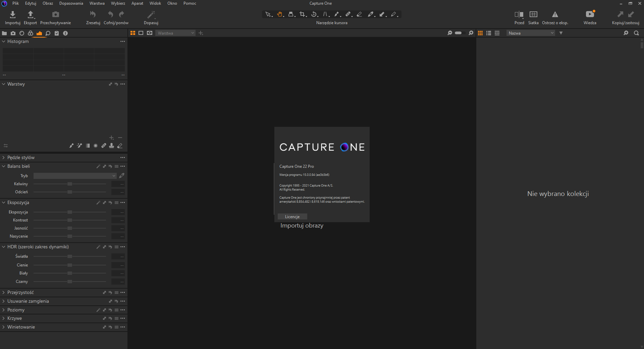Toggle the proofing eye icon in viewer bar
Image resolution: width=644 pixels, height=349 pixels.
point(150,33)
